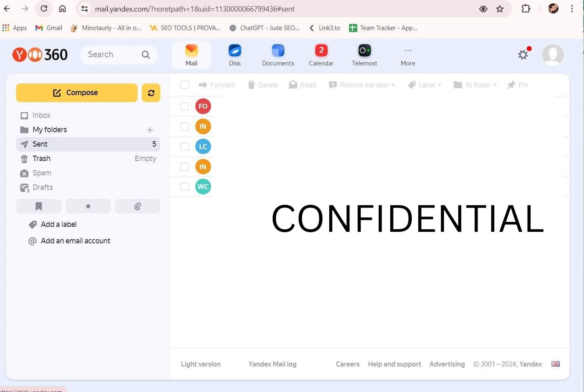Click Forward toolbar button
This screenshot has width=584, height=392.
click(217, 85)
